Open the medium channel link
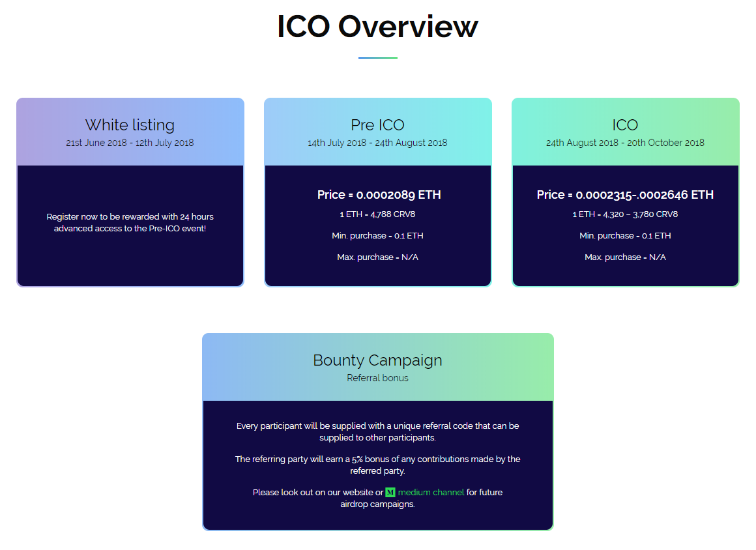 (x=431, y=492)
